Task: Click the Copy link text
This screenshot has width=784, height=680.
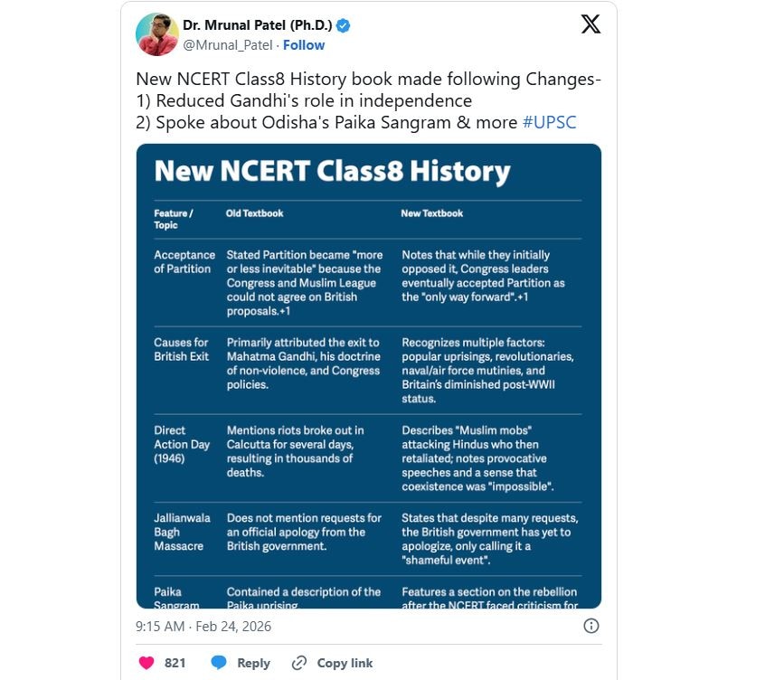Action: 345,663
